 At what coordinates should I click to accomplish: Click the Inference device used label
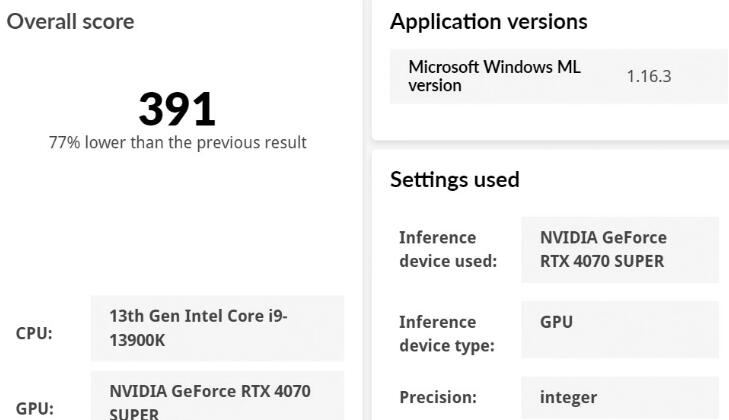point(448,249)
